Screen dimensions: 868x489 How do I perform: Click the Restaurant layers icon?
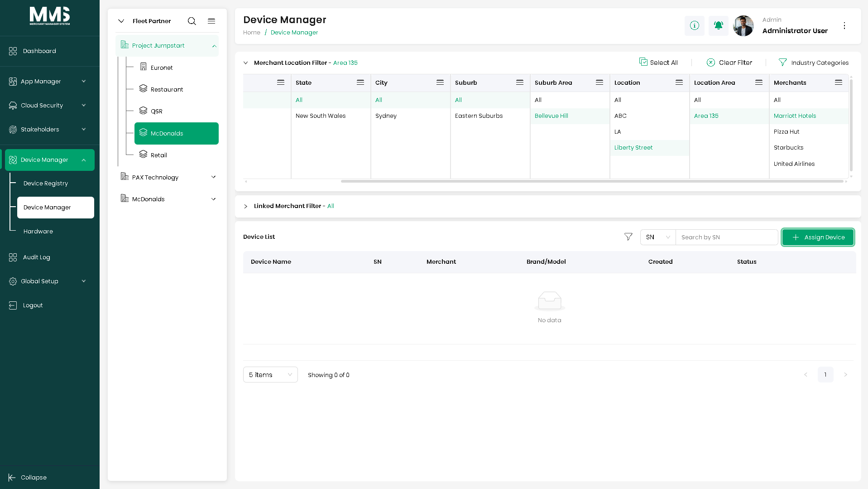click(x=143, y=89)
